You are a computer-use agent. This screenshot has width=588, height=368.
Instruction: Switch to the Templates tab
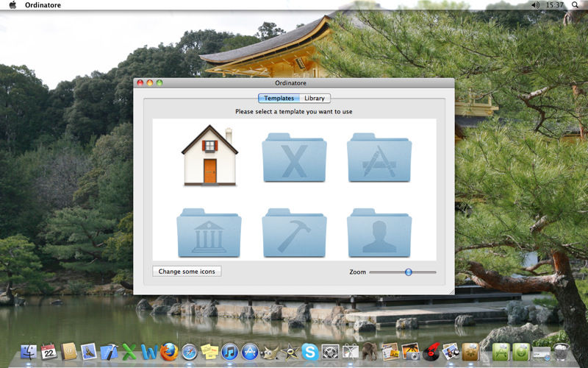click(279, 98)
